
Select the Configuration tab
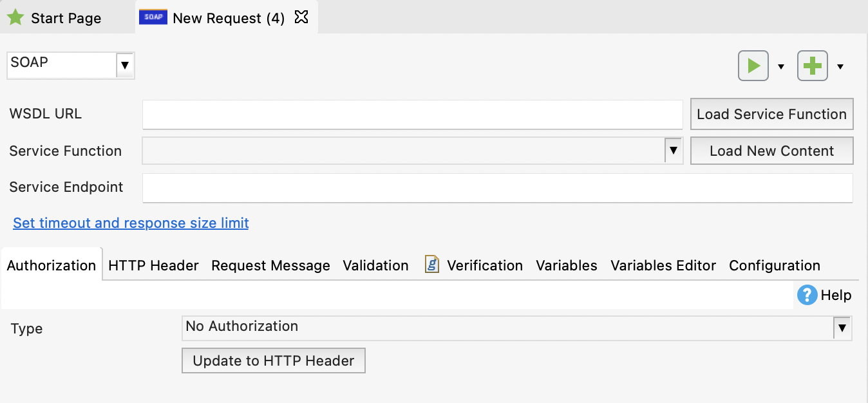pyautogui.click(x=774, y=265)
